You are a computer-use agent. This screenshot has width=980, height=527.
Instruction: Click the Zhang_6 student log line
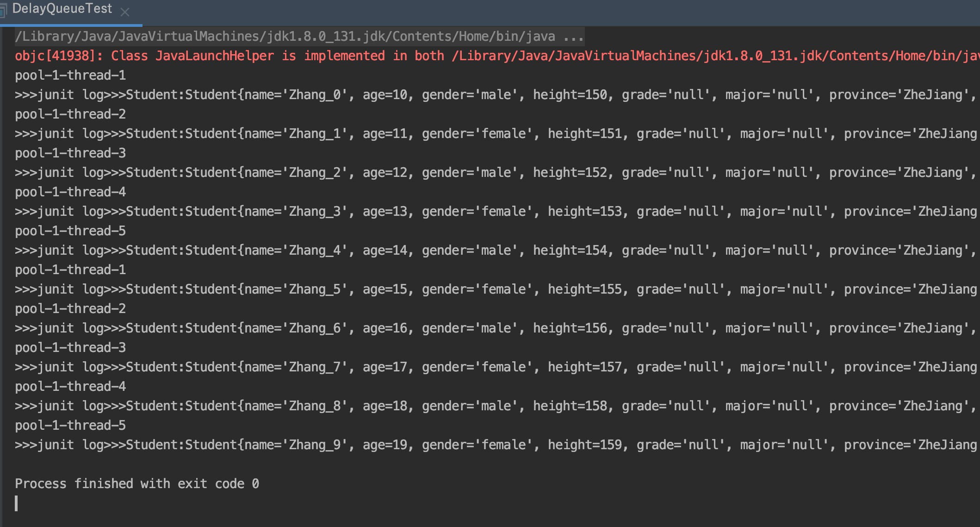pos(496,328)
